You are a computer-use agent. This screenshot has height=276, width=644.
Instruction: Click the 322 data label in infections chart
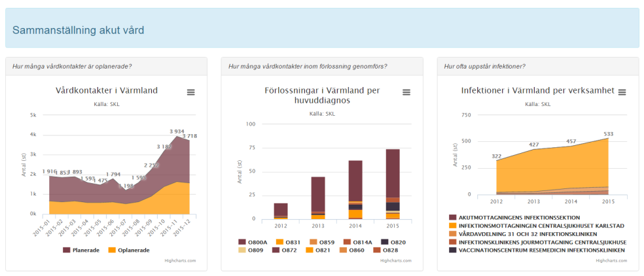pos(497,156)
